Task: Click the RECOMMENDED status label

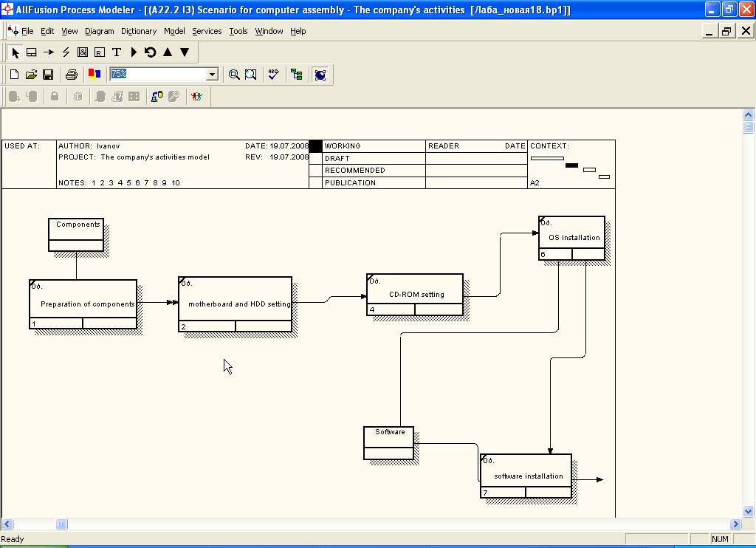Action: pyautogui.click(x=355, y=171)
